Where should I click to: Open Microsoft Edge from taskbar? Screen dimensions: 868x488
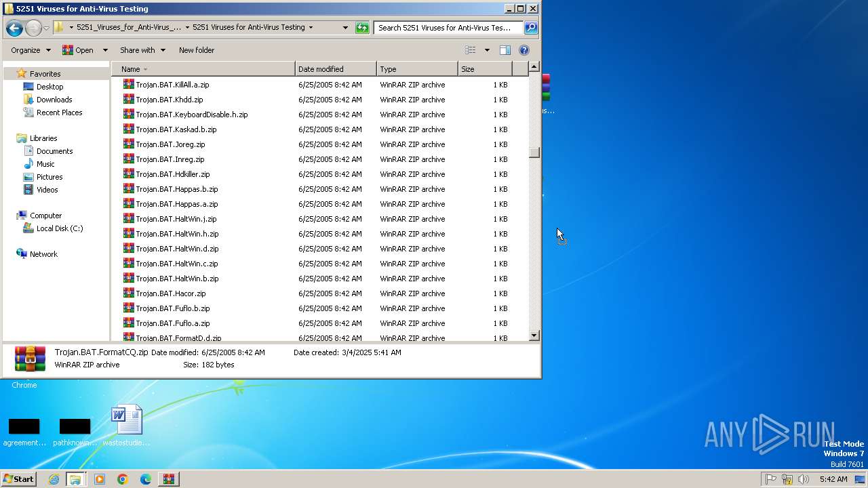pos(145,479)
